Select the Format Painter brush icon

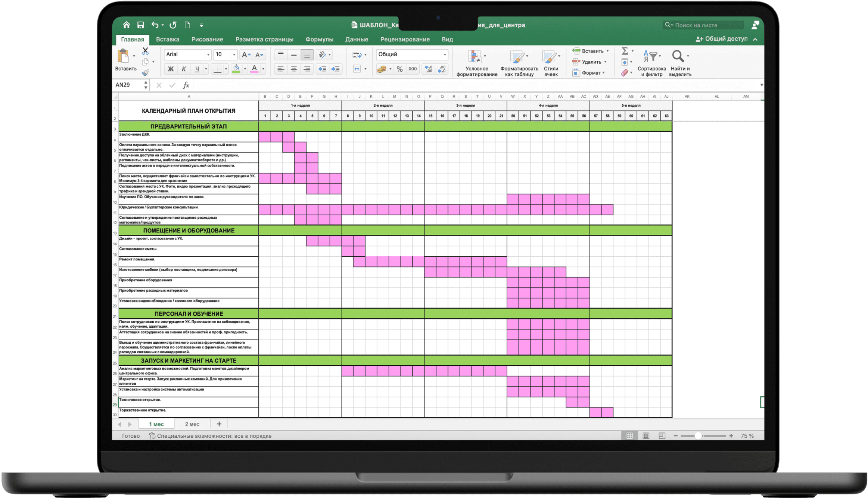[x=145, y=73]
